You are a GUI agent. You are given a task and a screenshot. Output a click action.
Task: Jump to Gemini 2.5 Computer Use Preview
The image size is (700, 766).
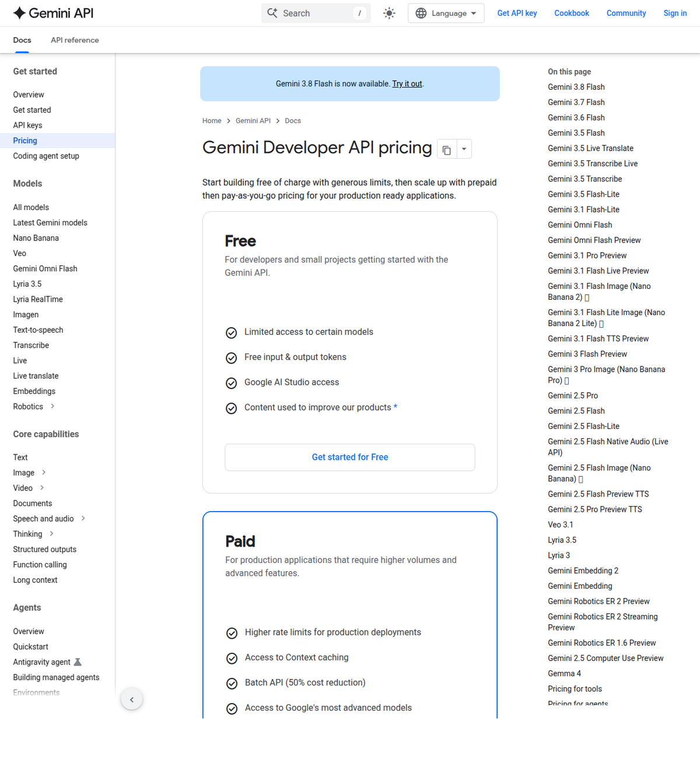[x=605, y=658]
